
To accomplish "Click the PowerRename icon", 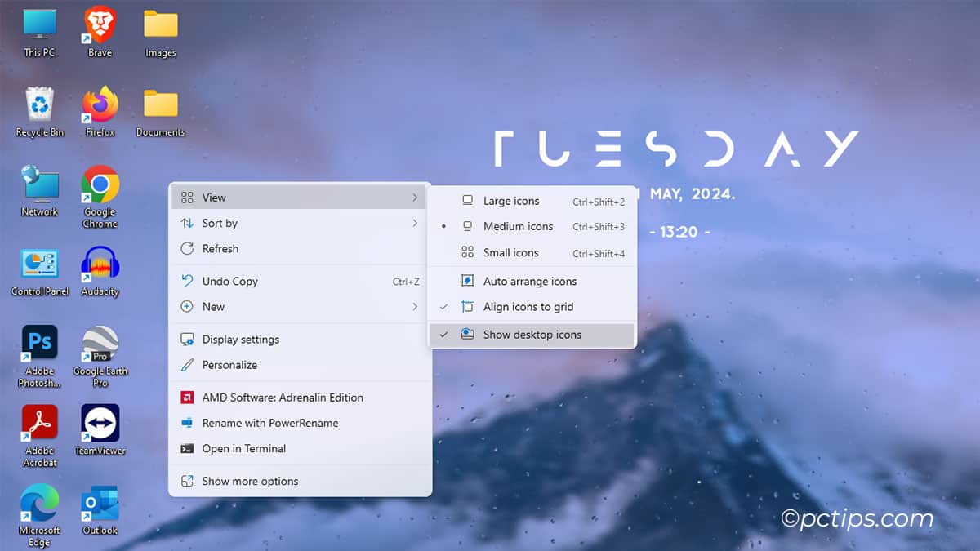I will 187,423.
